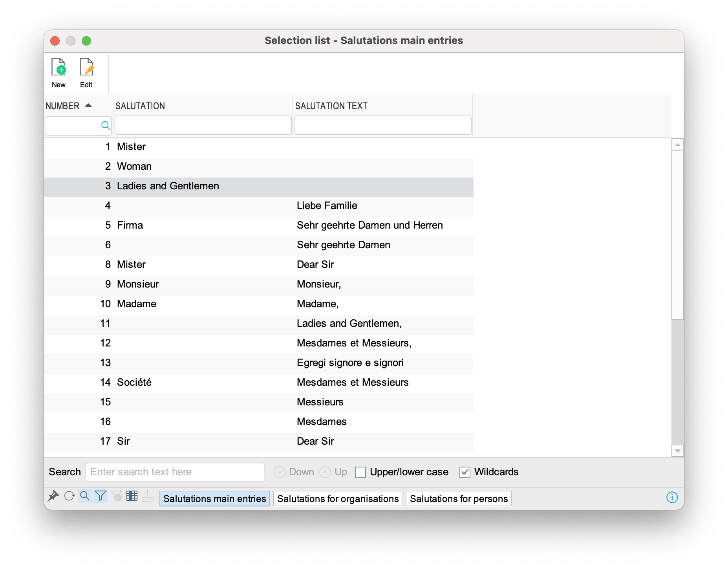Toggle the magnifier search icon in bottom toolbar
Screen dimensions: 728x568
tap(85, 496)
